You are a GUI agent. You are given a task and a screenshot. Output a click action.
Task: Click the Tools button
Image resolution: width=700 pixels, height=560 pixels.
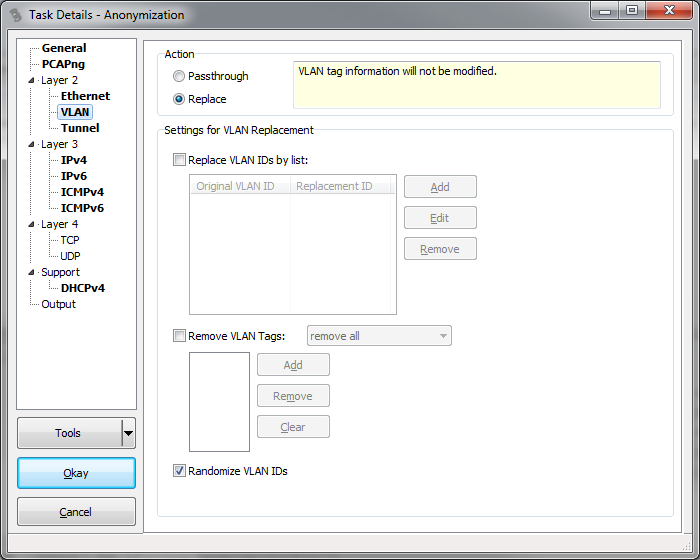(70, 433)
